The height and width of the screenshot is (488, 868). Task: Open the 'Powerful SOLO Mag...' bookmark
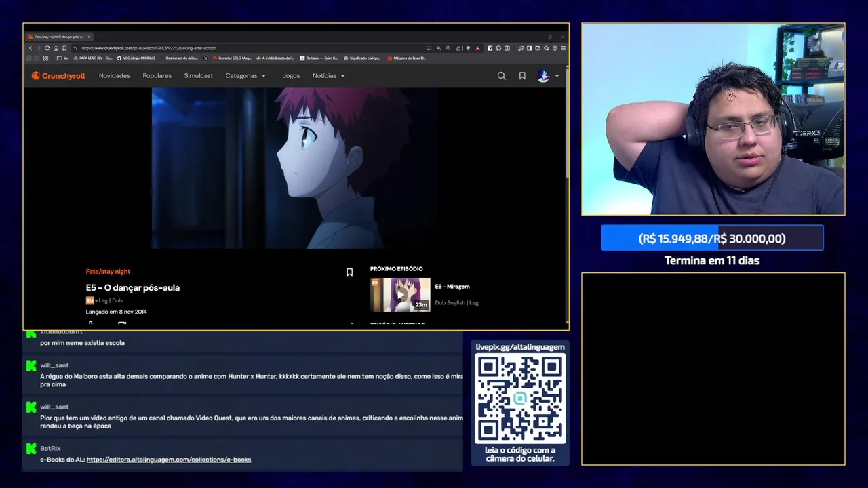click(x=231, y=58)
